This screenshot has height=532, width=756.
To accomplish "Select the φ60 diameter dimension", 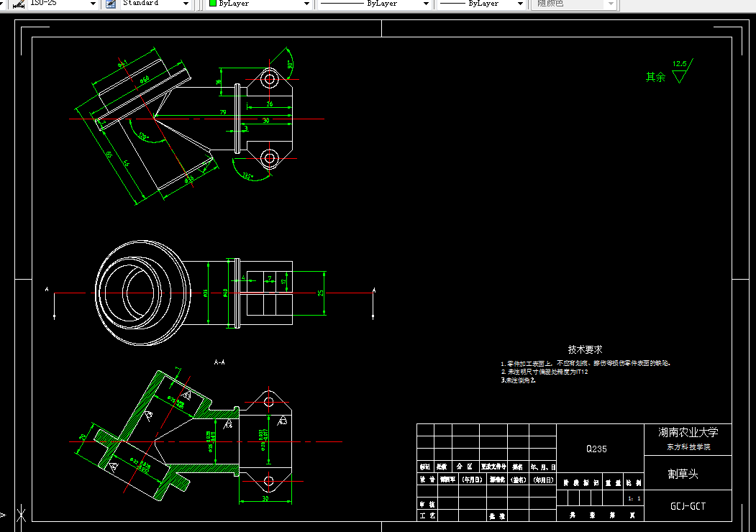I will tap(145, 79).
